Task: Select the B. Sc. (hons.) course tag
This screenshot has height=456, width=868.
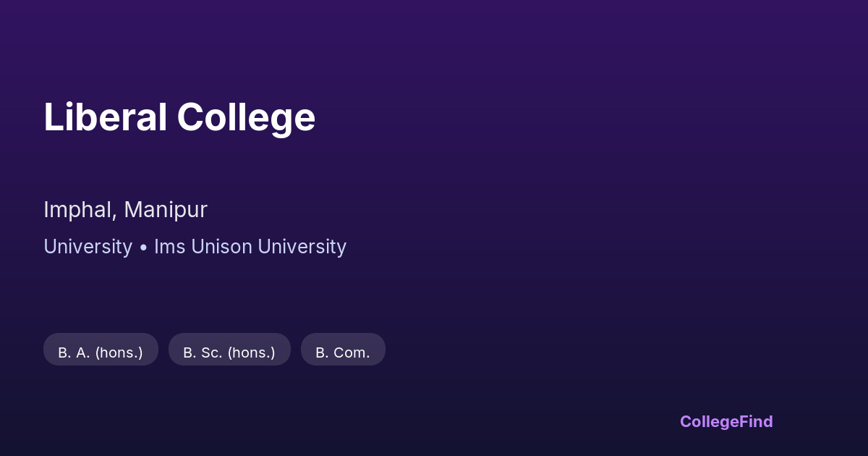Action: click(229, 352)
